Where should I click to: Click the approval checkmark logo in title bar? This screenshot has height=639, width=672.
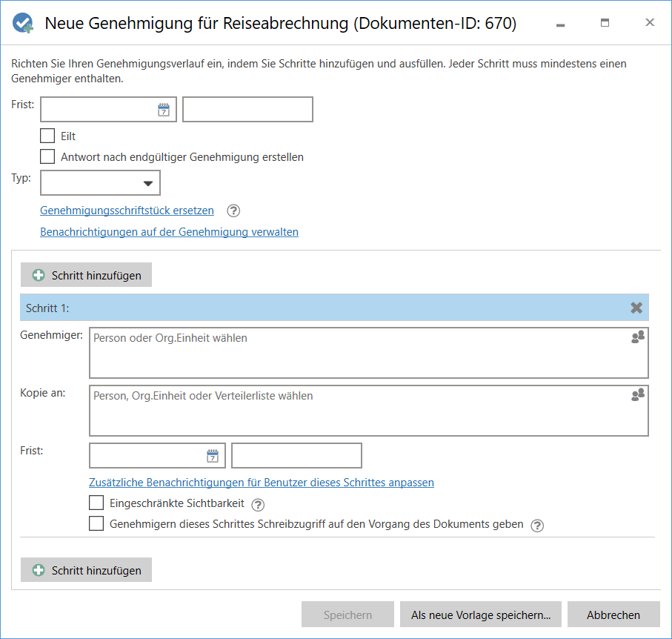(x=23, y=22)
